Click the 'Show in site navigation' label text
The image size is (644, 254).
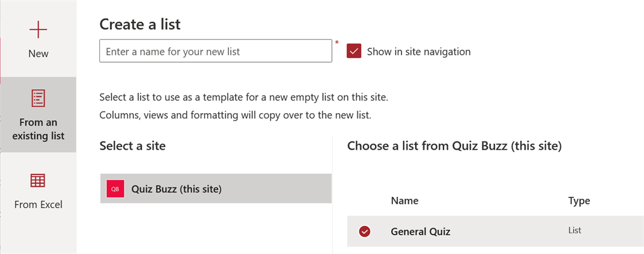418,52
